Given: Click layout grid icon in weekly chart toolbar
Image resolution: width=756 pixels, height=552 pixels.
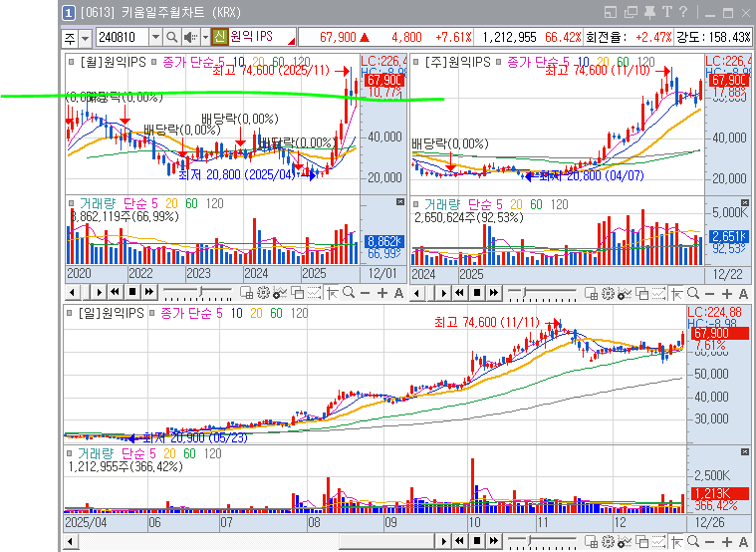Looking at the screenshot, I should [x=591, y=293].
